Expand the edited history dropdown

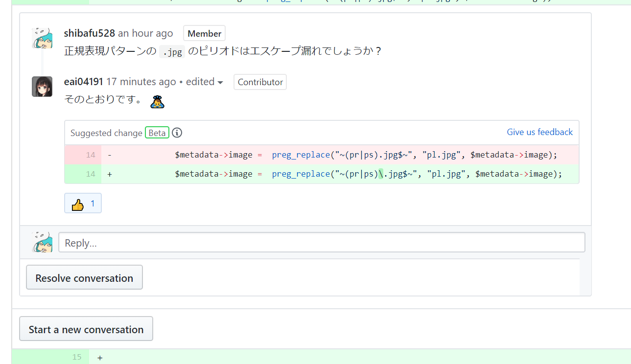205,82
